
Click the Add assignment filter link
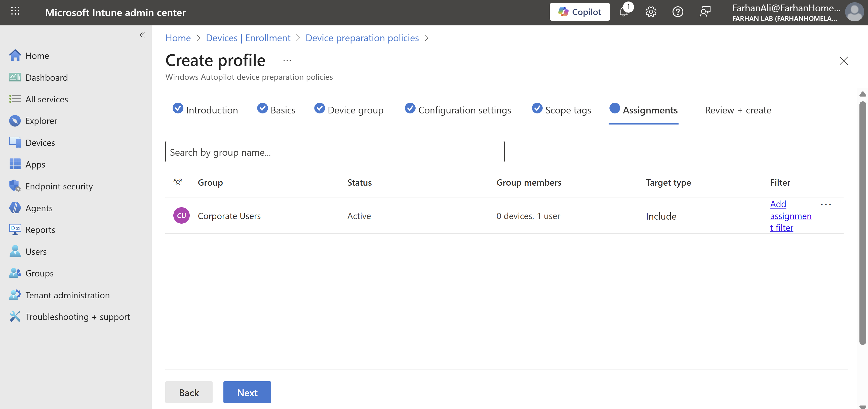click(790, 216)
